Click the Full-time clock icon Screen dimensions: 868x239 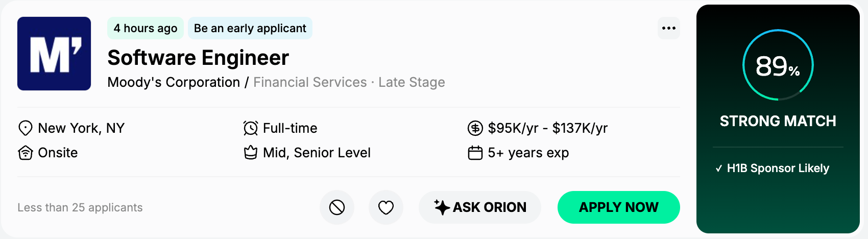[x=251, y=128]
